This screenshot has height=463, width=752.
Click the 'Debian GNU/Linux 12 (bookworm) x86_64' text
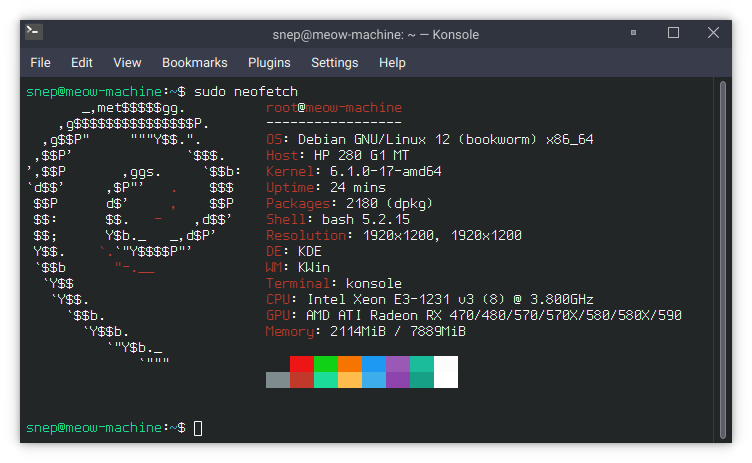[446, 140]
